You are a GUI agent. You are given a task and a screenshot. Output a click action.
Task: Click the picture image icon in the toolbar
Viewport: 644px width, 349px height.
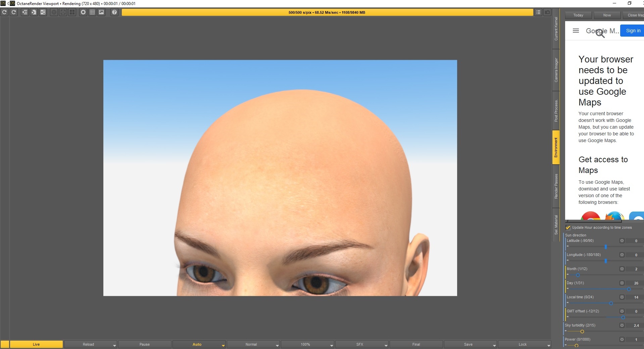pyautogui.click(x=101, y=12)
